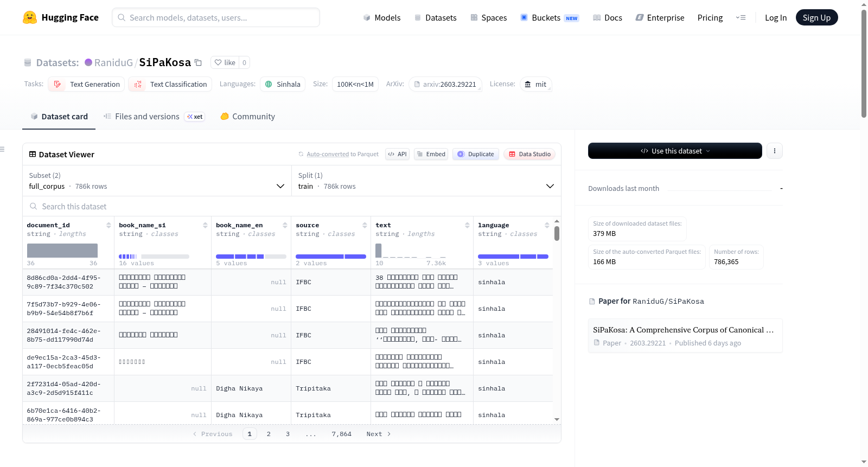Click the Hugging Face logo icon
The image size is (868, 467).
pyautogui.click(x=30, y=17)
